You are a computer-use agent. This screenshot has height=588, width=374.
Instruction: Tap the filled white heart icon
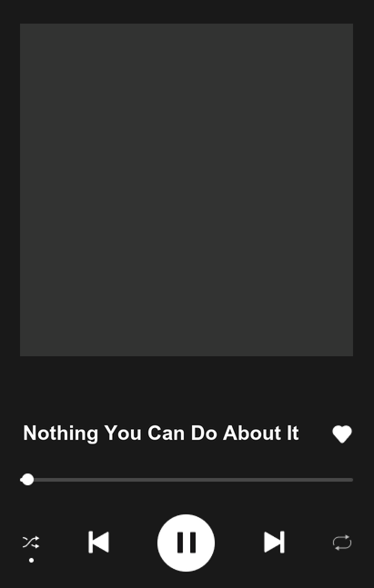click(x=342, y=434)
